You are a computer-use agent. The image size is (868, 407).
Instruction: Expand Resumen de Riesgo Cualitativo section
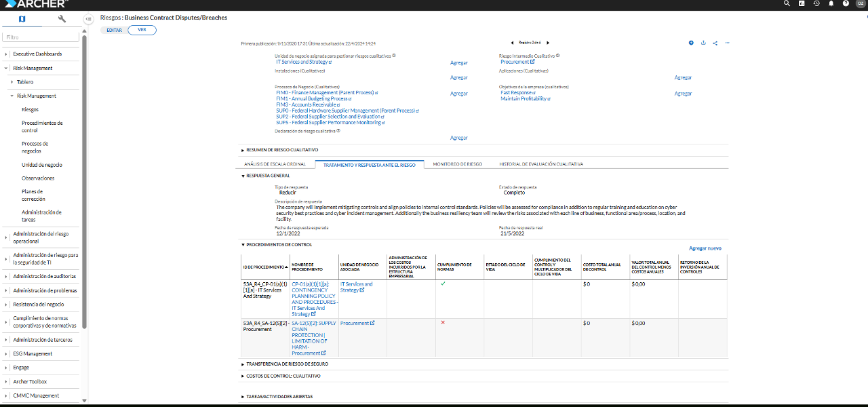[x=282, y=150]
